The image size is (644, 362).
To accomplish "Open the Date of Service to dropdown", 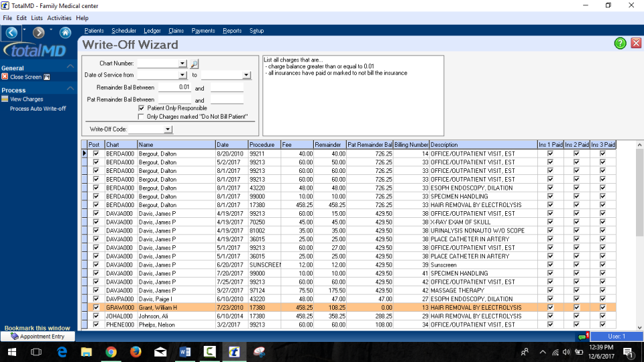I will (x=246, y=75).
